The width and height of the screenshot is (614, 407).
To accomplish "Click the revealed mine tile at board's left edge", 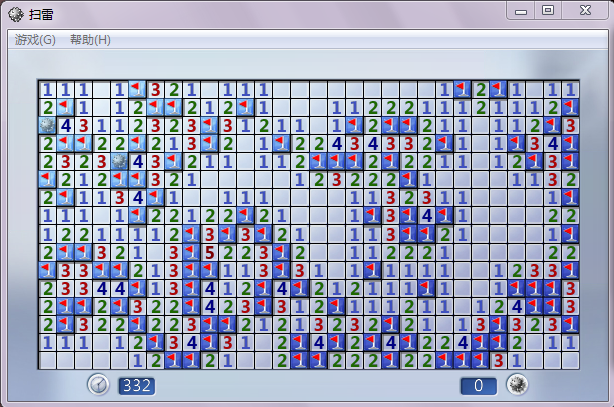I will 47,126.
